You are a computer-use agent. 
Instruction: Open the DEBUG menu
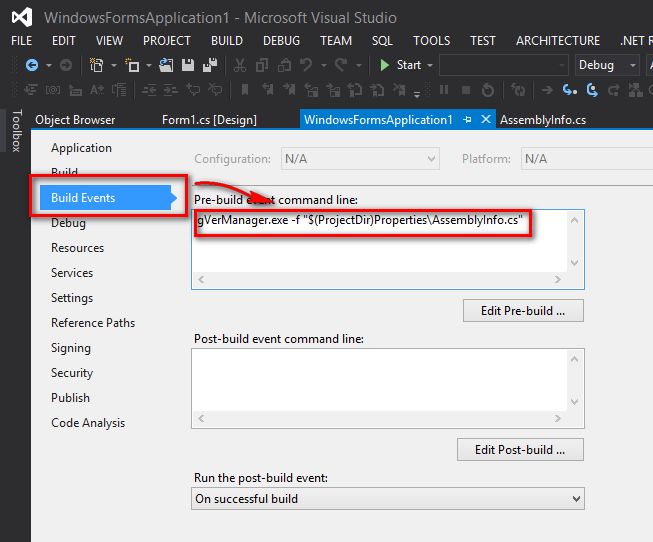point(282,41)
